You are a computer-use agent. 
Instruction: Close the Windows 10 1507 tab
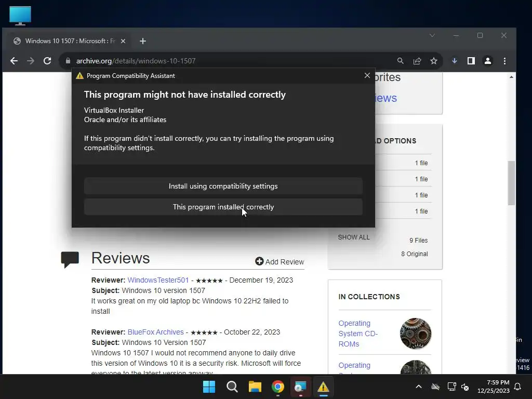pos(123,41)
